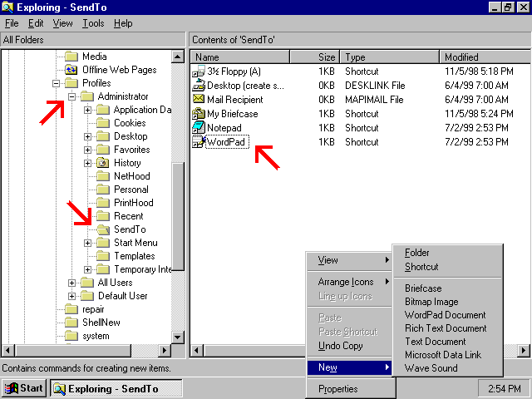Click Exploring - SendTo taskbar button
The image size is (532, 399).
coord(116,388)
